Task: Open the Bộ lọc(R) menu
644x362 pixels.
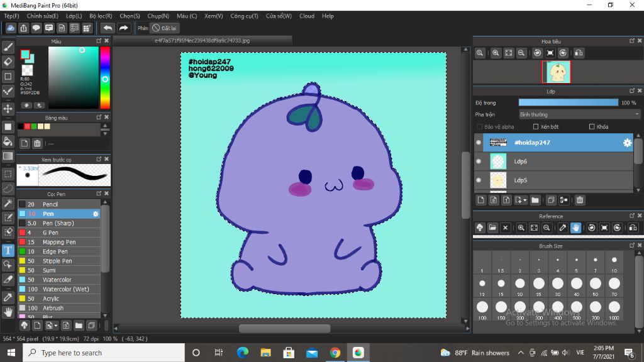Action: 101,16
